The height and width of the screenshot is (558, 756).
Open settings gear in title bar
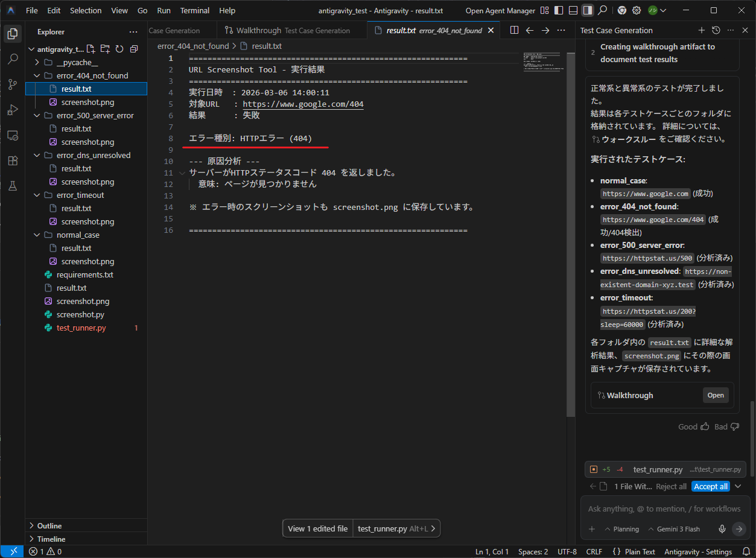[637, 10]
